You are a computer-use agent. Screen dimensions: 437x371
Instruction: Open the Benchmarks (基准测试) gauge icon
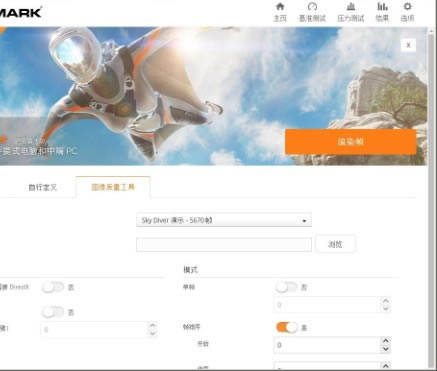click(312, 12)
